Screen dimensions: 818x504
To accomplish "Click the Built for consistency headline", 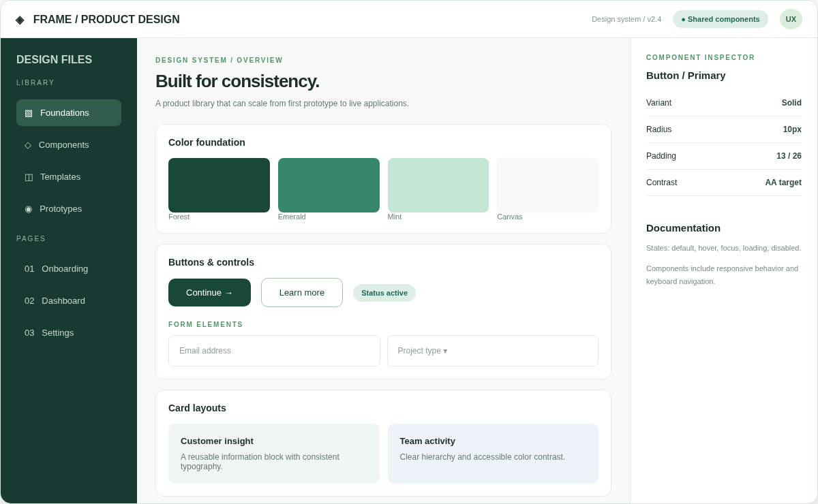I will coord(237,81).
